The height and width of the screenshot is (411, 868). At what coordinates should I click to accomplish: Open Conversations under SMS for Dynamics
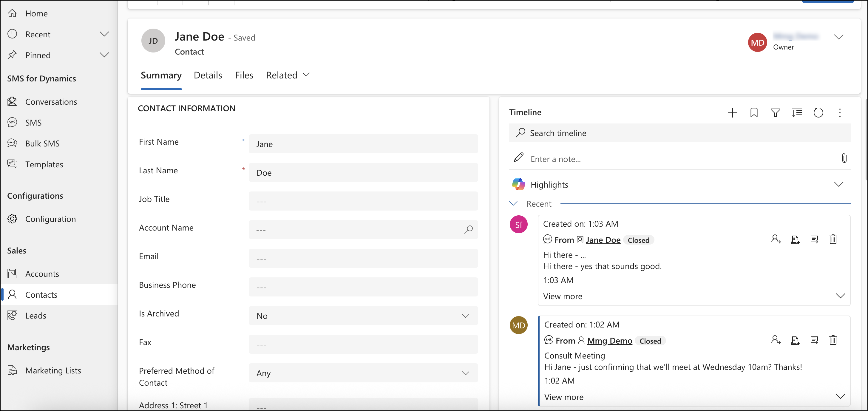(x=51, y=101)
